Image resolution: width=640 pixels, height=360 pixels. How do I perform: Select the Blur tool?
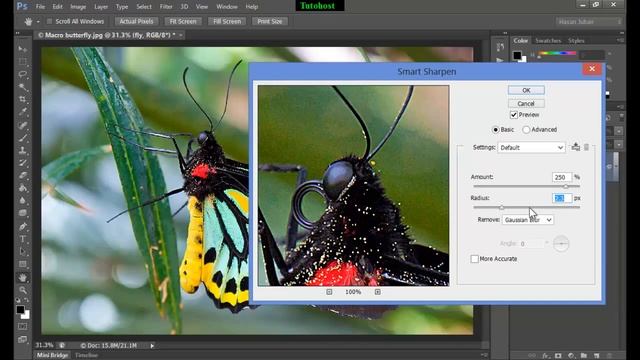coord(22,201)
